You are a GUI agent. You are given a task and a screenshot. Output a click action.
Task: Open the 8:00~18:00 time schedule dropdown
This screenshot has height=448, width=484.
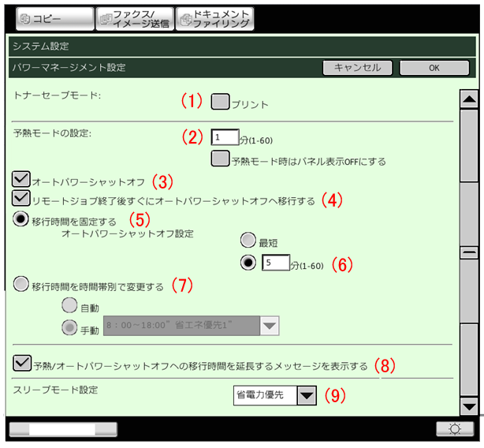coord(270,326)
